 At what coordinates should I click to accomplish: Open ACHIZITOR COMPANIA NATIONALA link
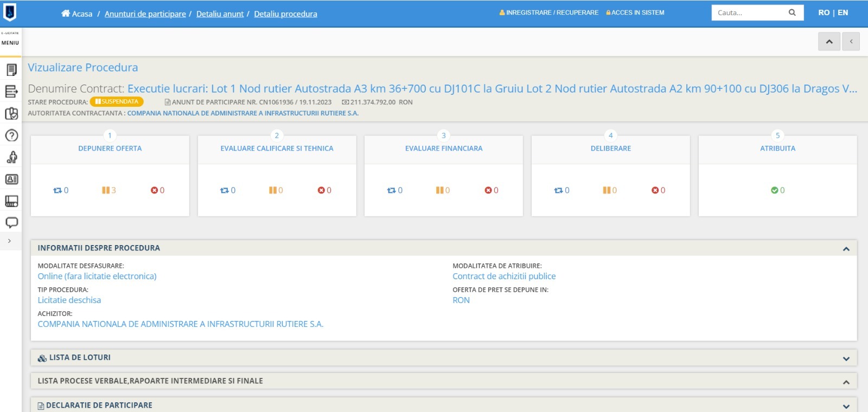coord(181,324)
